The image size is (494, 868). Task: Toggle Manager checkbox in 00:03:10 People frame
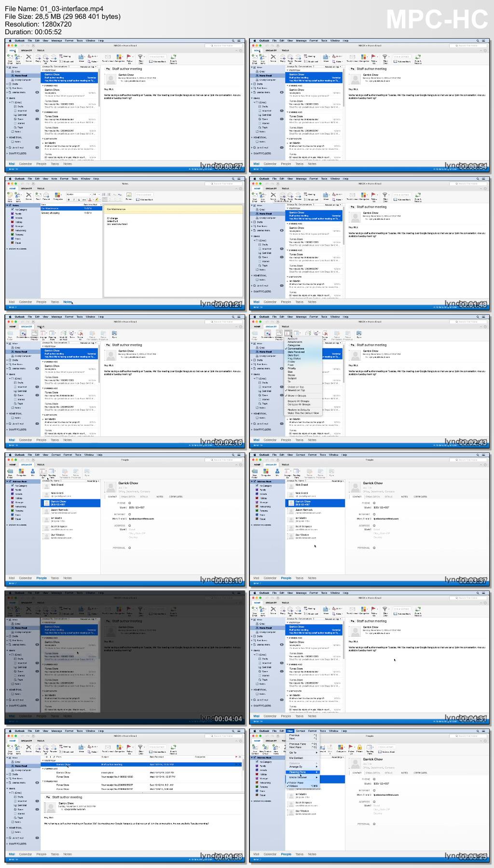pos(13,503)
